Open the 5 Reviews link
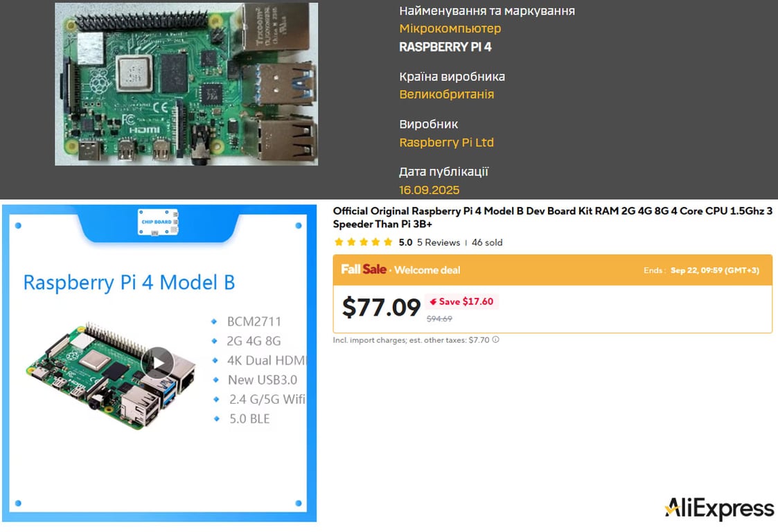This screenshot has width=778, height=532. (439, 242)
